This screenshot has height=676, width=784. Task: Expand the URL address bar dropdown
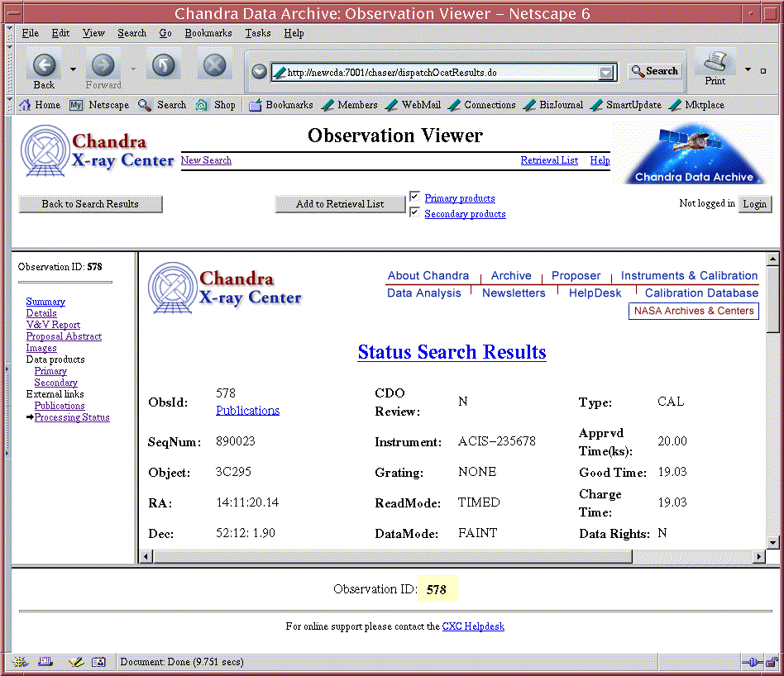point(607,73)
